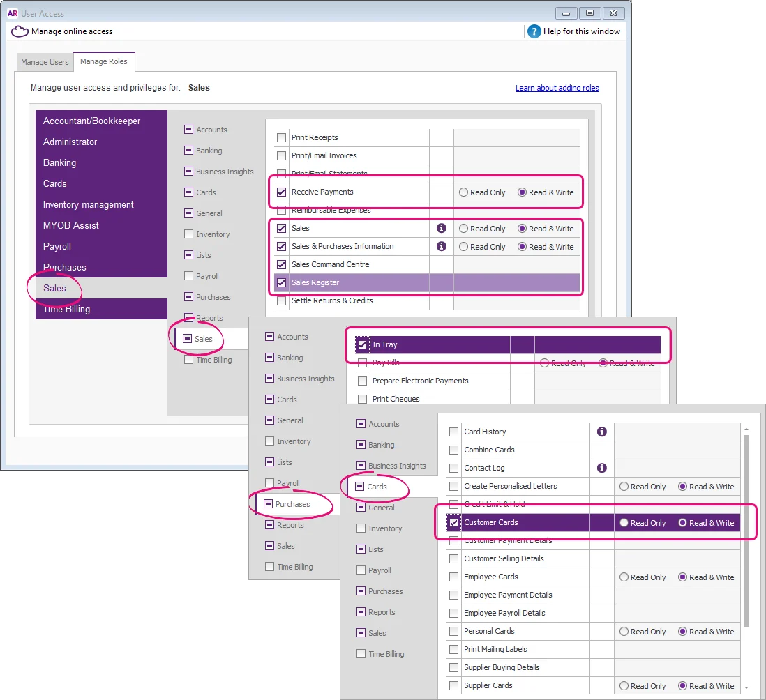Select the MYOB Assist role
766x700 pixels.
click(x=102, y=225)
